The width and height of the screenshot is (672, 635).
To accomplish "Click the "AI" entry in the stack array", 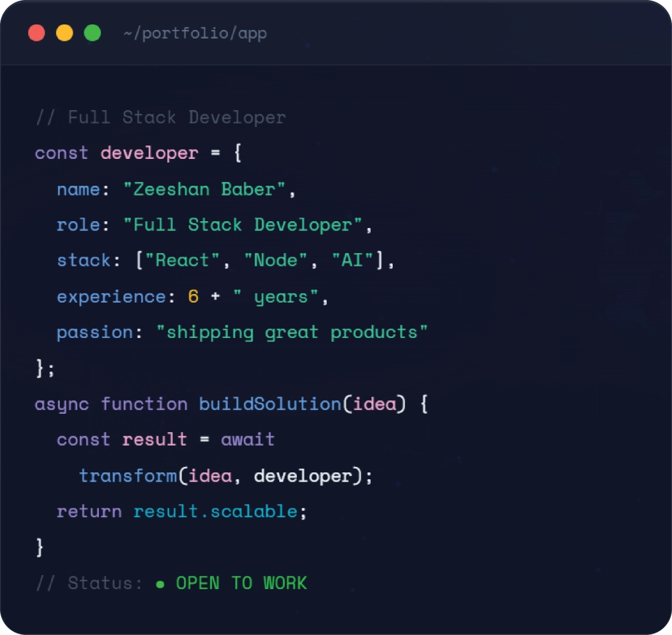I will coord(352,260).
